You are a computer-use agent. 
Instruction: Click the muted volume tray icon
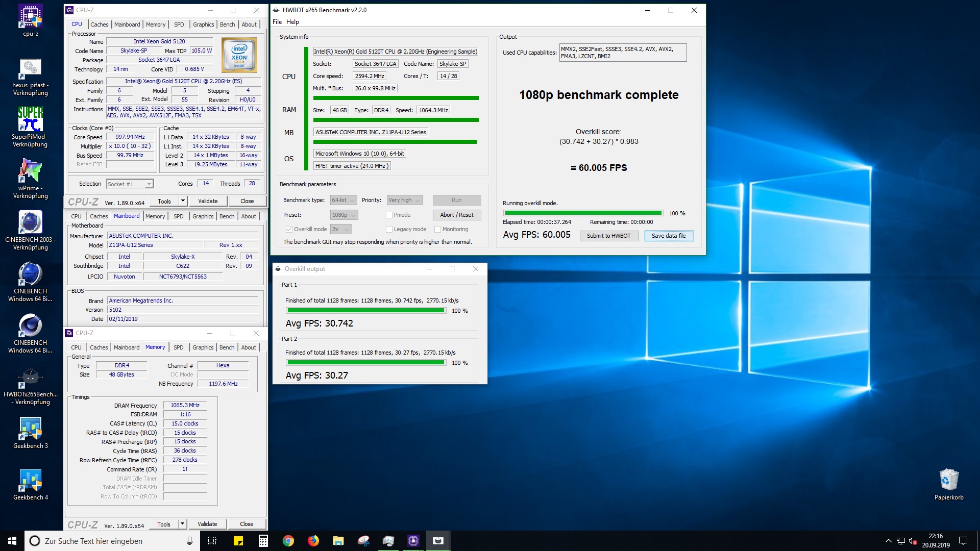coord(913,541)
